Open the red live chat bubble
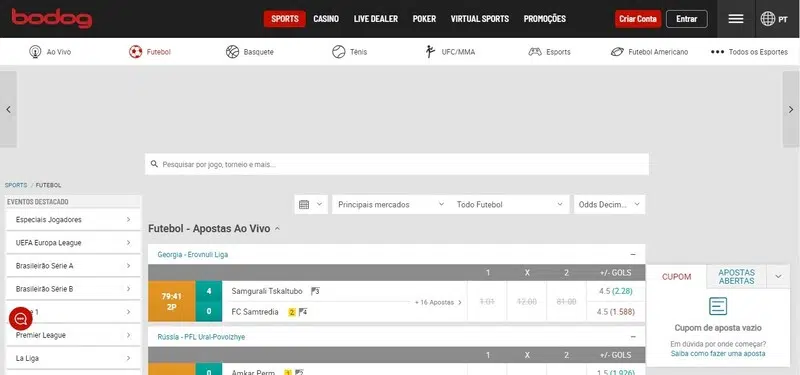The image size is (800, 375). tap(20, 319)
